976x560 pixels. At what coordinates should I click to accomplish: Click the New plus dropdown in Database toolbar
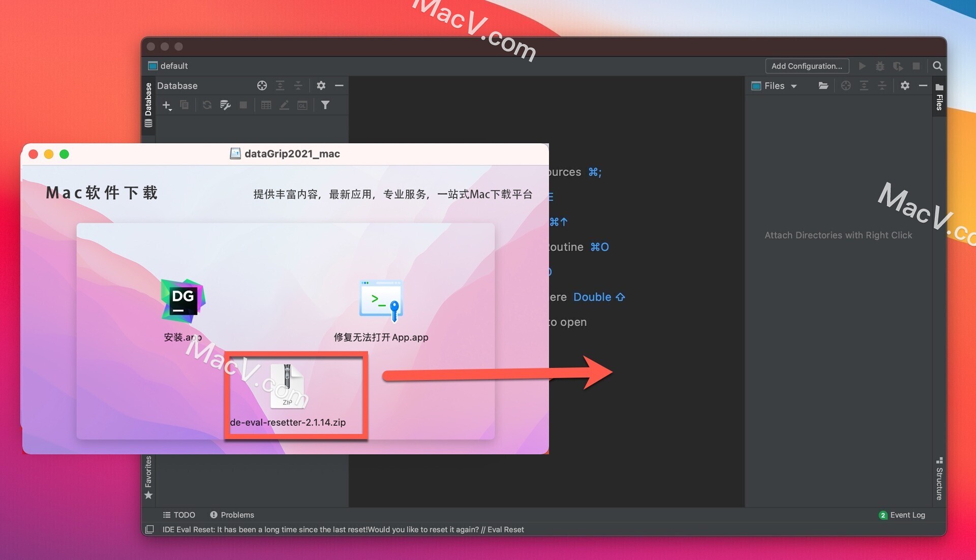167,105
